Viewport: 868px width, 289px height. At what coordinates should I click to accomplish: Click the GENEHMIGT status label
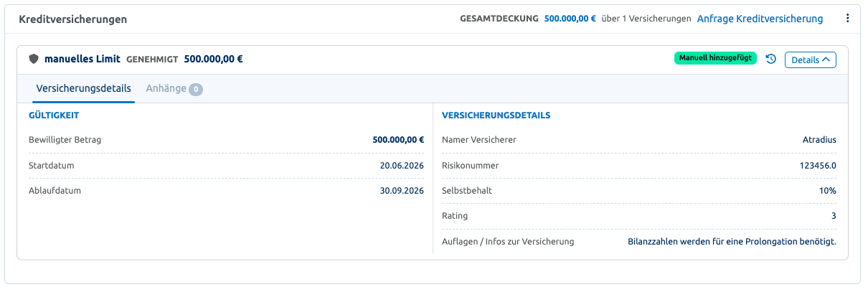click(152, 60)
